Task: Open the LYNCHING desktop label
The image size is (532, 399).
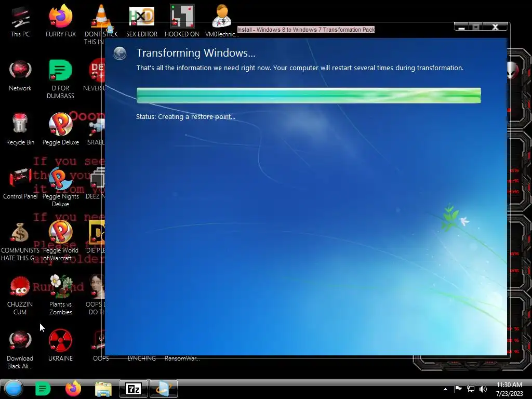Action: [141, 358]
